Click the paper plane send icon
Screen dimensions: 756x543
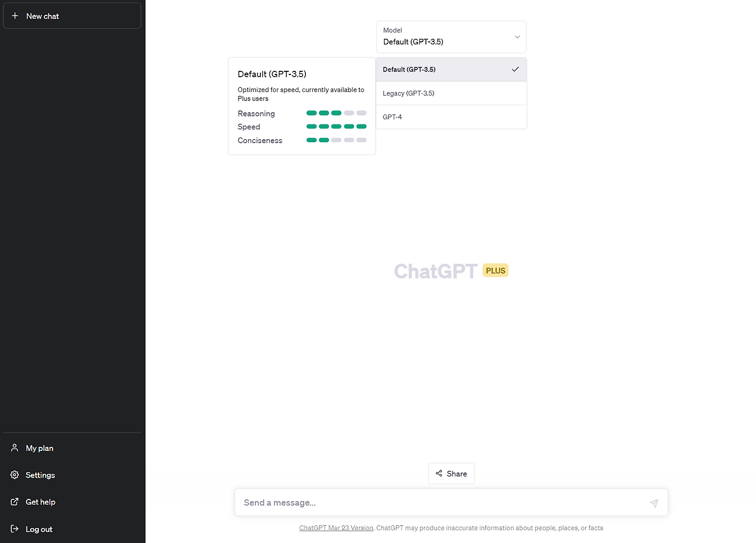[x=654, y=503]
